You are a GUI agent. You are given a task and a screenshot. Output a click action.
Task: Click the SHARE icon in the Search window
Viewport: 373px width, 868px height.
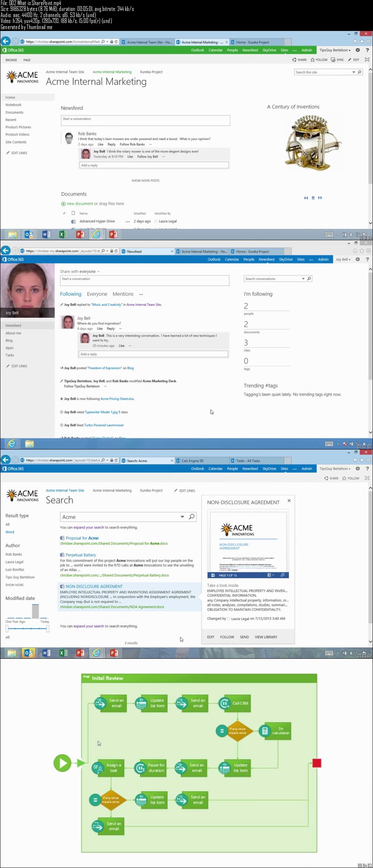pos(326,478)
